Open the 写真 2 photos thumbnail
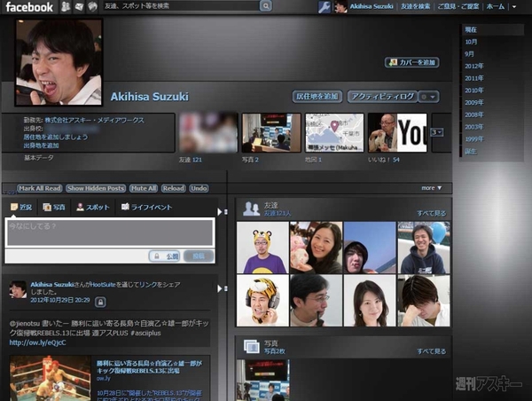The image size is (532, 401). coord(271,133)
